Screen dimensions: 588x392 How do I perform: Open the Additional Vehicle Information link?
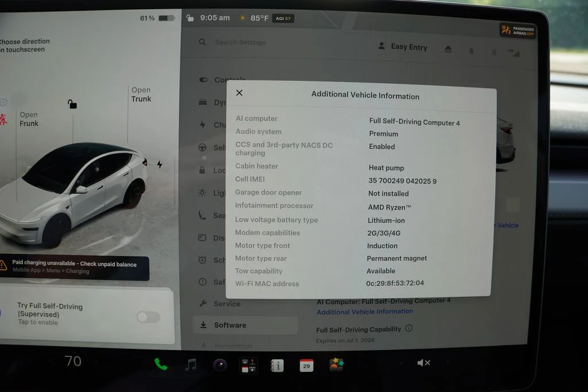pos(365,312)
